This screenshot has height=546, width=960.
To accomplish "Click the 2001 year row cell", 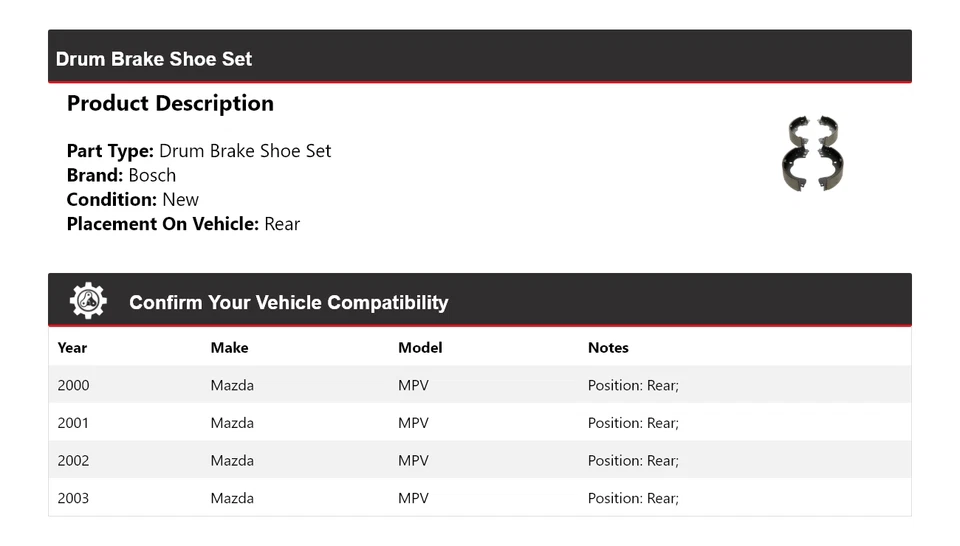I will pos(73,423).
